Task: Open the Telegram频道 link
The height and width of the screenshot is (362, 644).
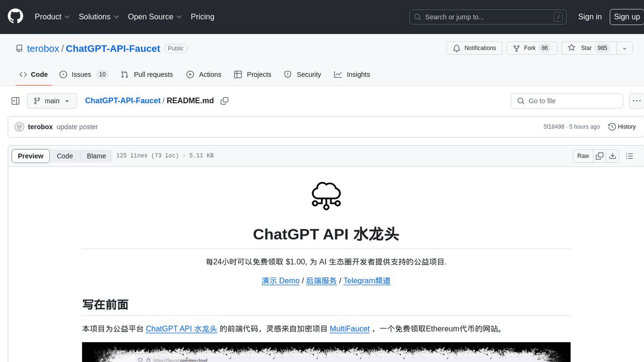Action: [367, 281]
